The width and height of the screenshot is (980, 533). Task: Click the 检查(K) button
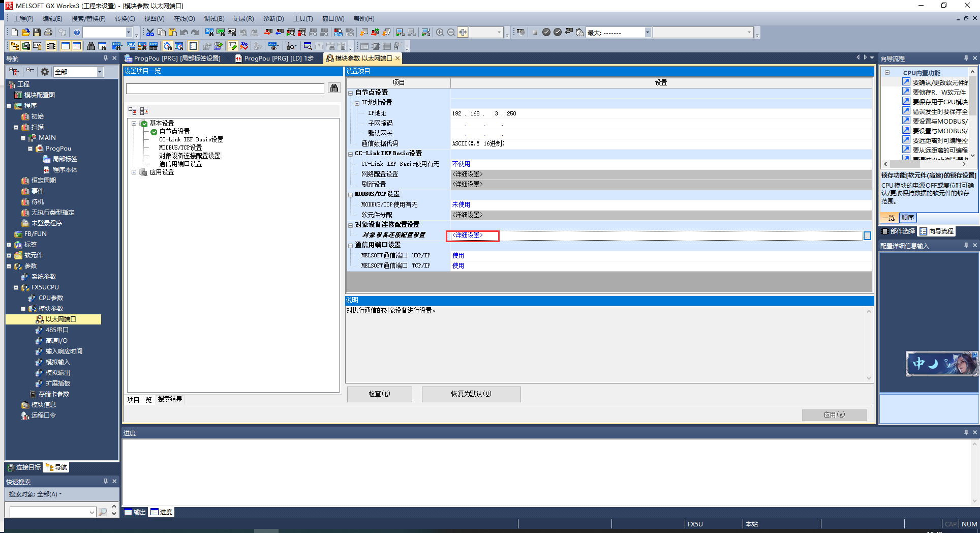click(x=379, y=394)
